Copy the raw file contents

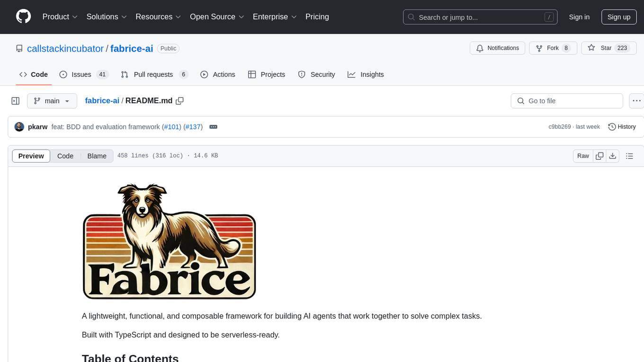pyautogui.click(x=599, y=156)
